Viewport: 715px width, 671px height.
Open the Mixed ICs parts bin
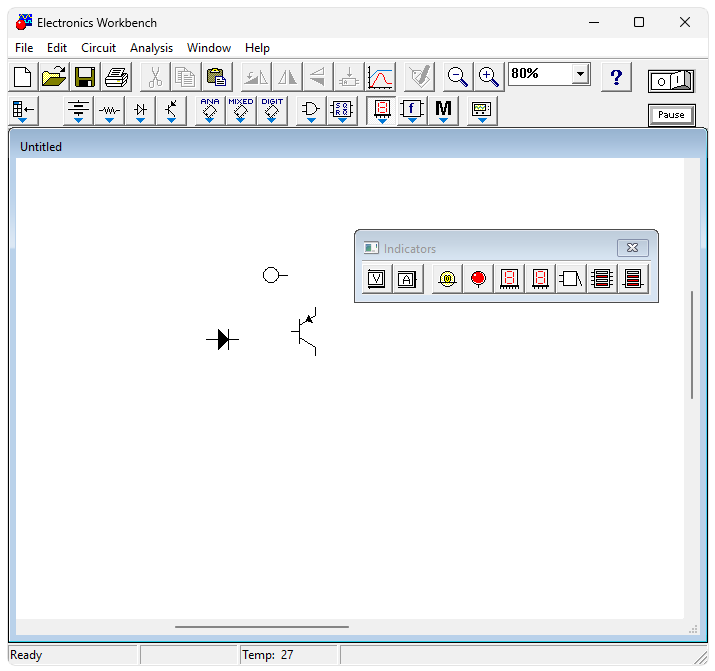point(241,110)
